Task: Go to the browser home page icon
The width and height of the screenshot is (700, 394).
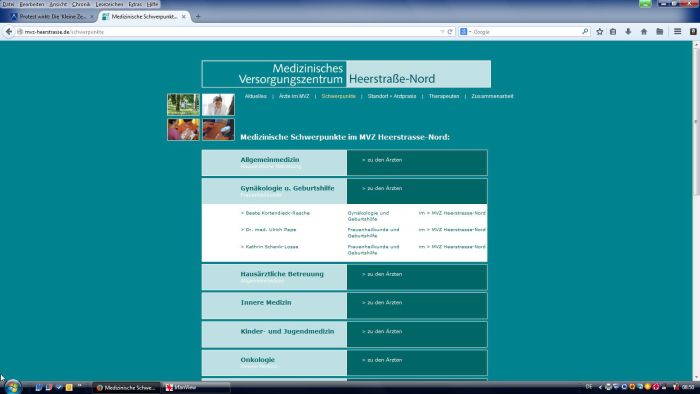Action: pyautogui.click(x=644, y=32)
